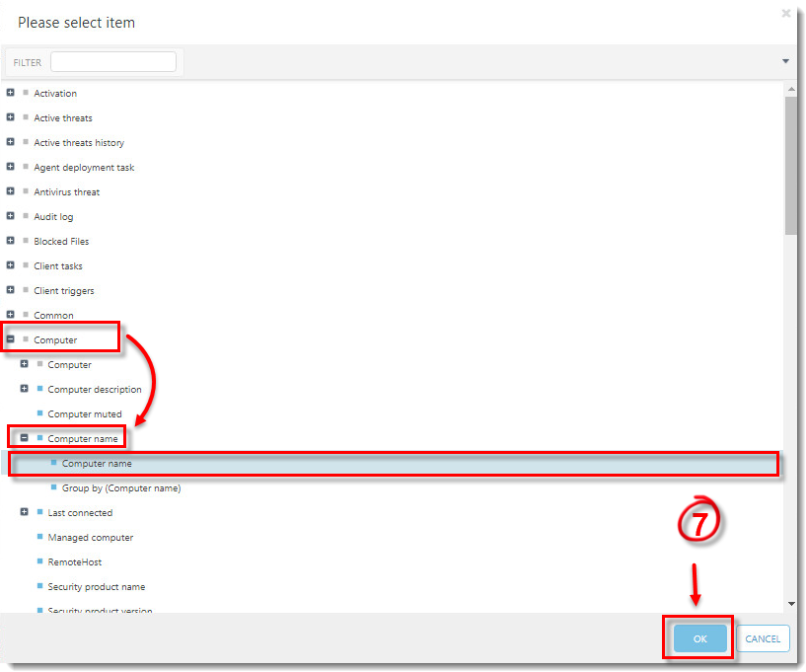The width and height of the screenshot is (806, 672).
Task: Select the Client tasks item
Action: point(58,265)
